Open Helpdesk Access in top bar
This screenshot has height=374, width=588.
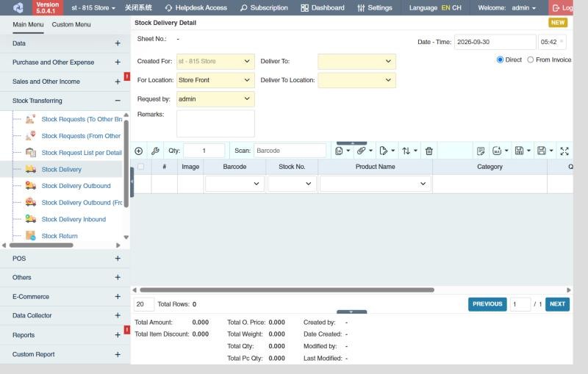[196, 8]
